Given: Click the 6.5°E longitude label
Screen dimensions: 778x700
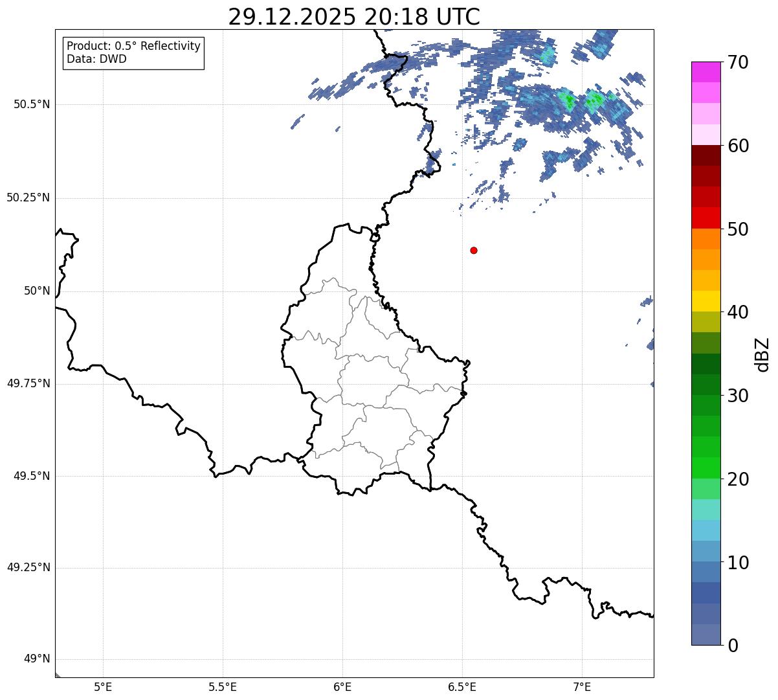Looking at the screenshot, I should [x=462, y=686].
